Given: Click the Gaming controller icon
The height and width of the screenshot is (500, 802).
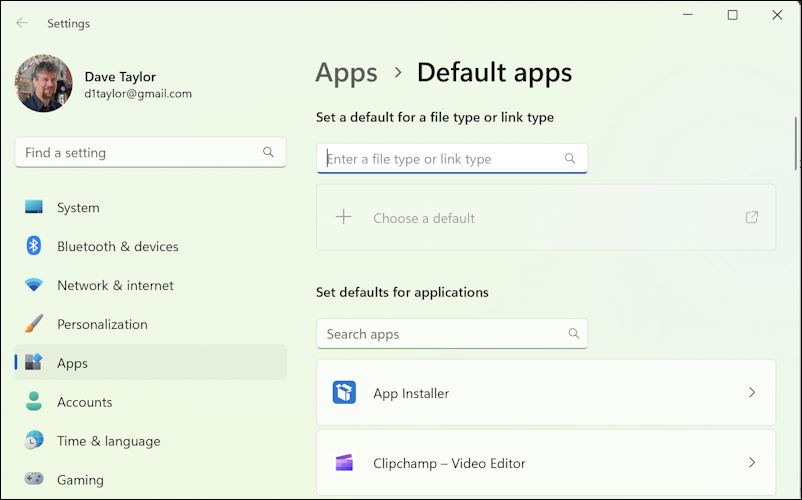Looking at the screenshot, I should [x=34, y=480].
